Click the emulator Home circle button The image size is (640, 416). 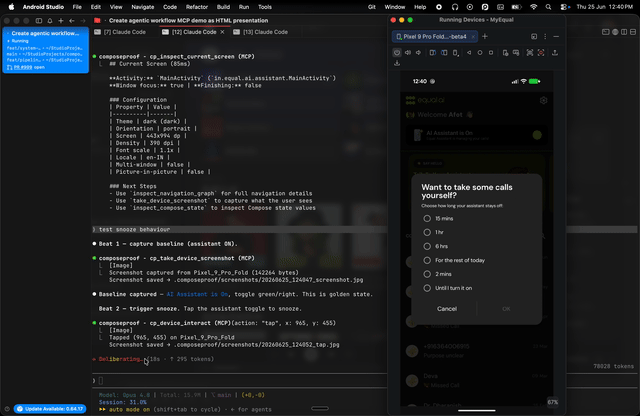click(480, 53)
